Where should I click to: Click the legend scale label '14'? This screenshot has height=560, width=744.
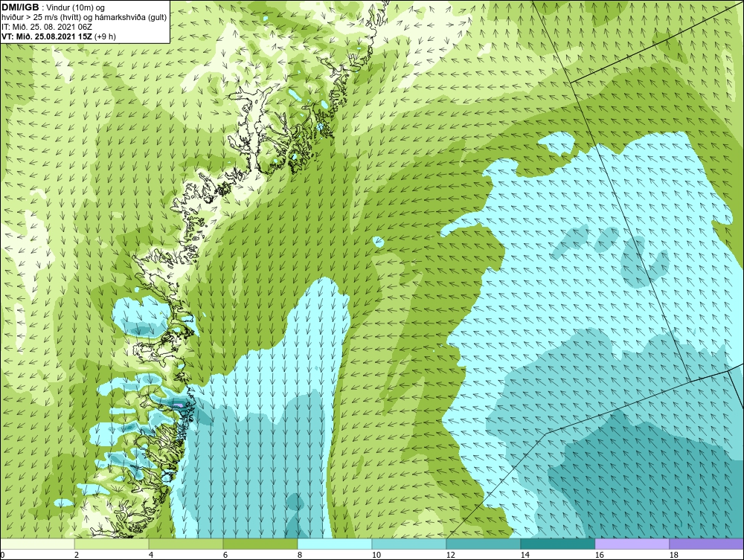[525, 555]
